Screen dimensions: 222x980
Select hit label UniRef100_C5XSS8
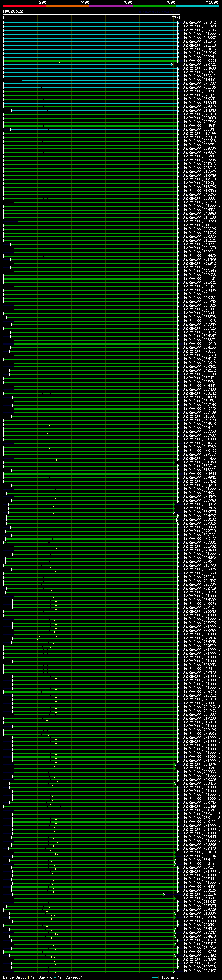tap(199, 60)
